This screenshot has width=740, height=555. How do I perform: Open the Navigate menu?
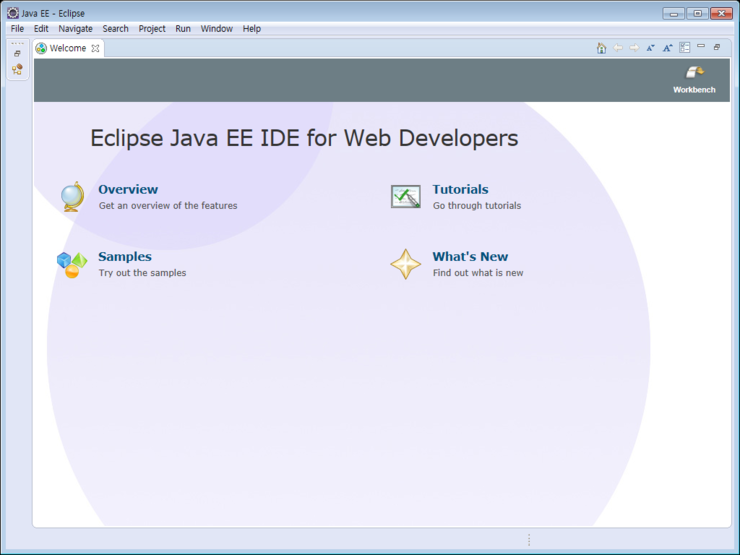coord(76,29)
